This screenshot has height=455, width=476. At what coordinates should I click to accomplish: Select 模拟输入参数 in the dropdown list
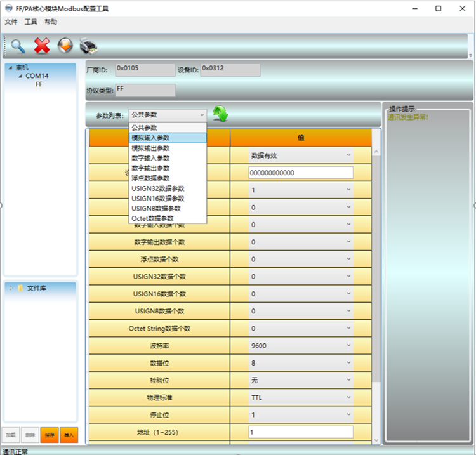point(168,138)
